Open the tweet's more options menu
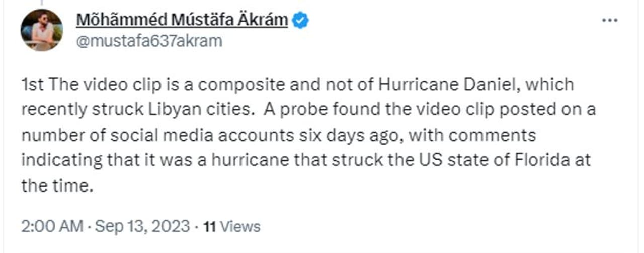This screenshot has width=644, height=253. [609, 20]
